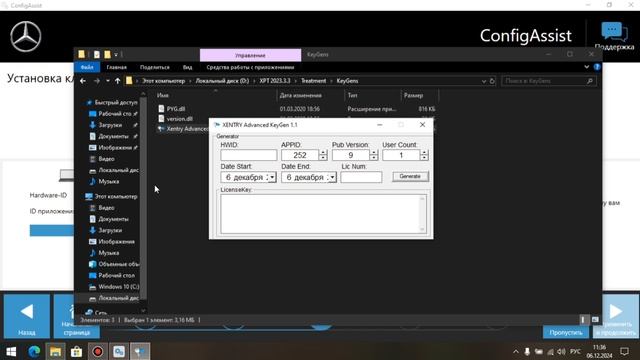Select the PYG.dll file icon
This screenshot has width=640, height=360.
161,109
